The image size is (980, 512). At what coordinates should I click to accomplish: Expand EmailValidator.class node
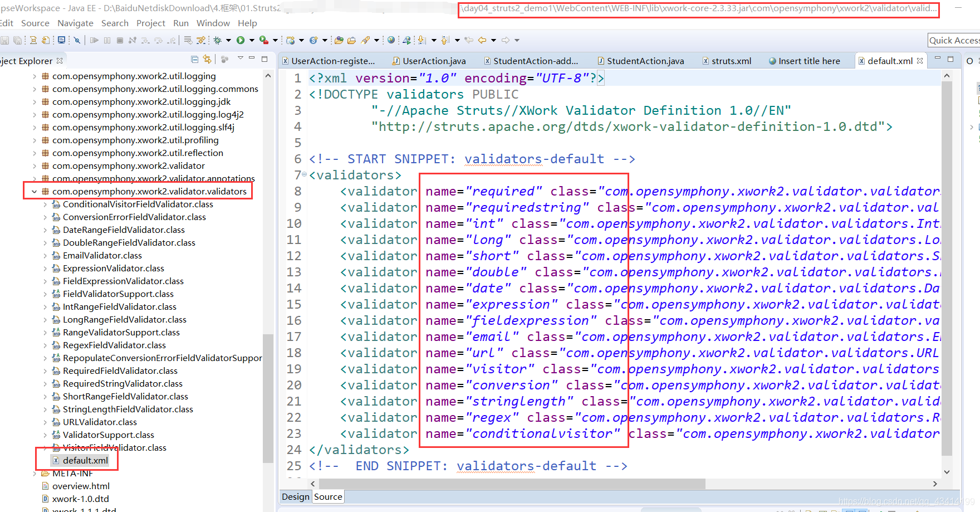tap(45, 255)
